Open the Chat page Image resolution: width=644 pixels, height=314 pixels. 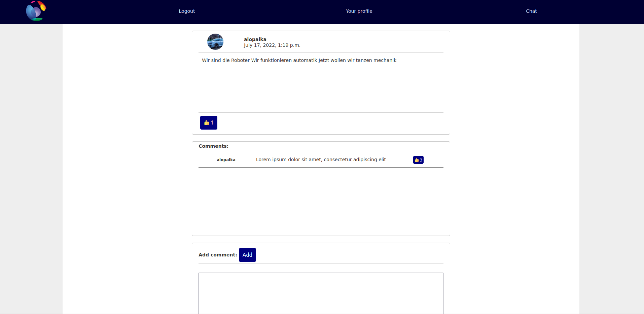[531, 11]
